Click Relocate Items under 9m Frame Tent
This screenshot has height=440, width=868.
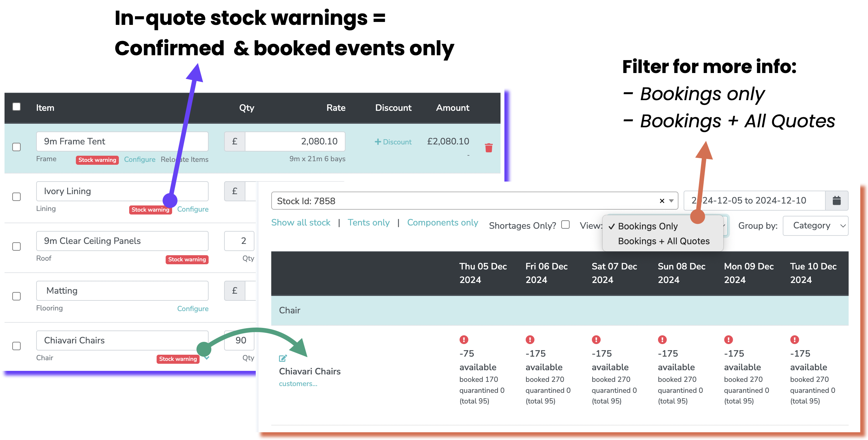click(184, 160)
